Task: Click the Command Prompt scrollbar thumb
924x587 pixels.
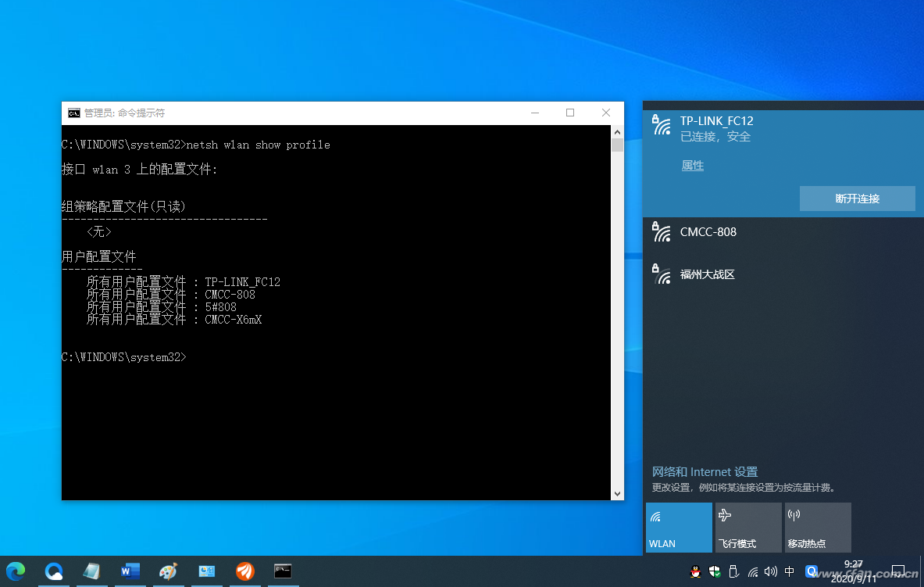Action: click(617, 145)
